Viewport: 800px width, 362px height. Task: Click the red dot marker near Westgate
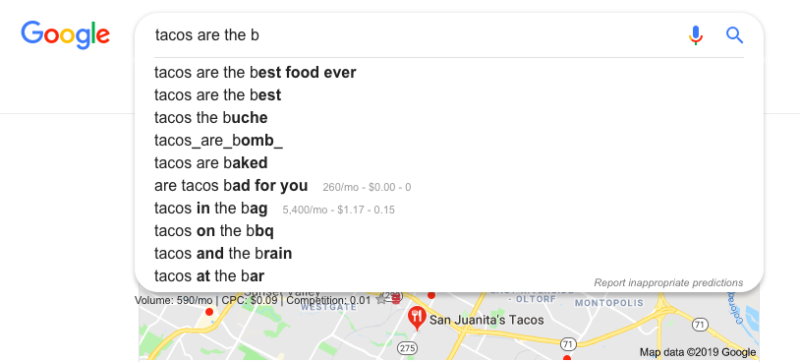click(209, 312)
